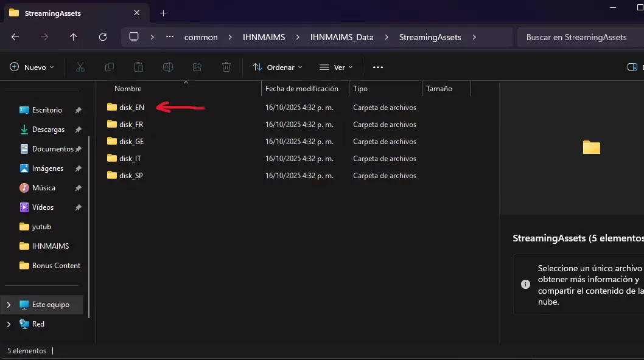The image size is (644, 360).
Task: Click the PC monitor icon in address bar
Action: point(134,37)
